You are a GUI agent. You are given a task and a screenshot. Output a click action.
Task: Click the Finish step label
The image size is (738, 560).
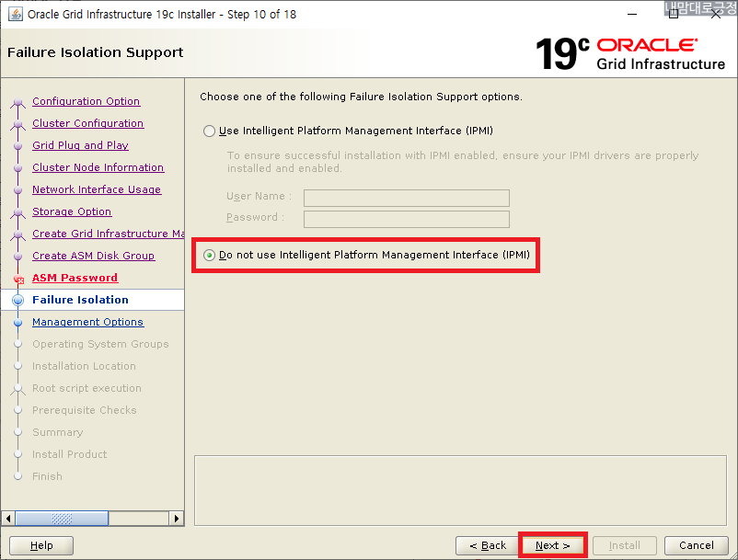pyautogui.click(x=47, y=476)
